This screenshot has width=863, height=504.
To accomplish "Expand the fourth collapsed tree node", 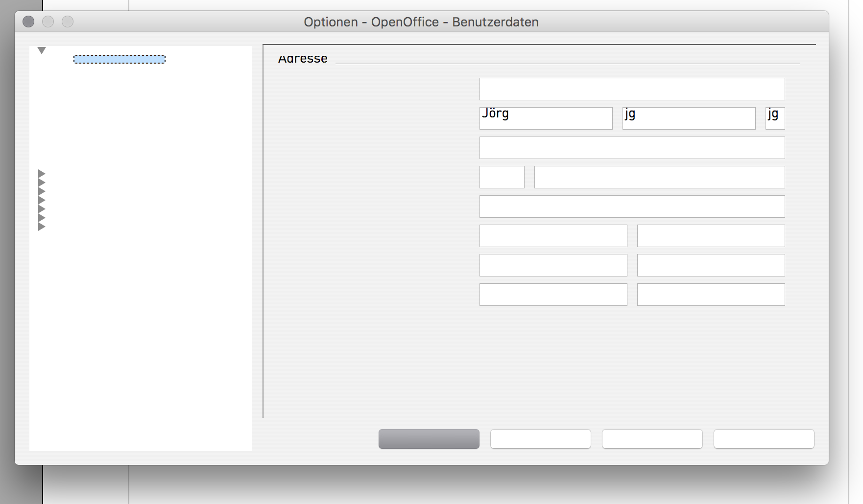I will pos(42,200).
